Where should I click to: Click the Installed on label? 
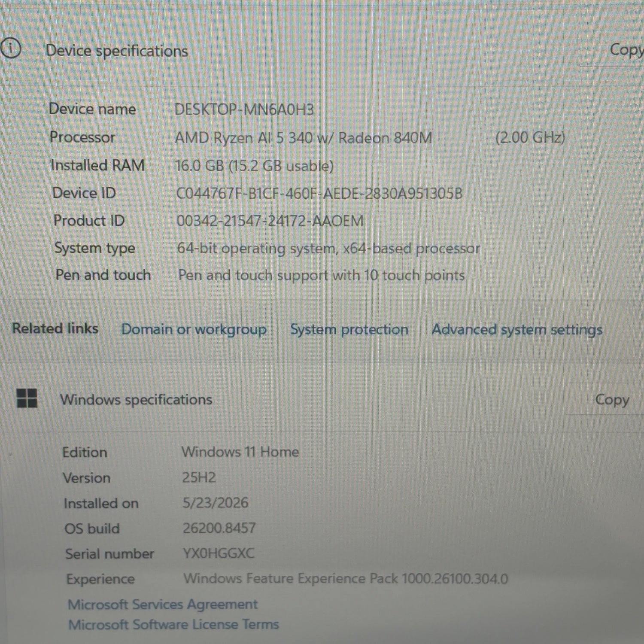(101, 503)
